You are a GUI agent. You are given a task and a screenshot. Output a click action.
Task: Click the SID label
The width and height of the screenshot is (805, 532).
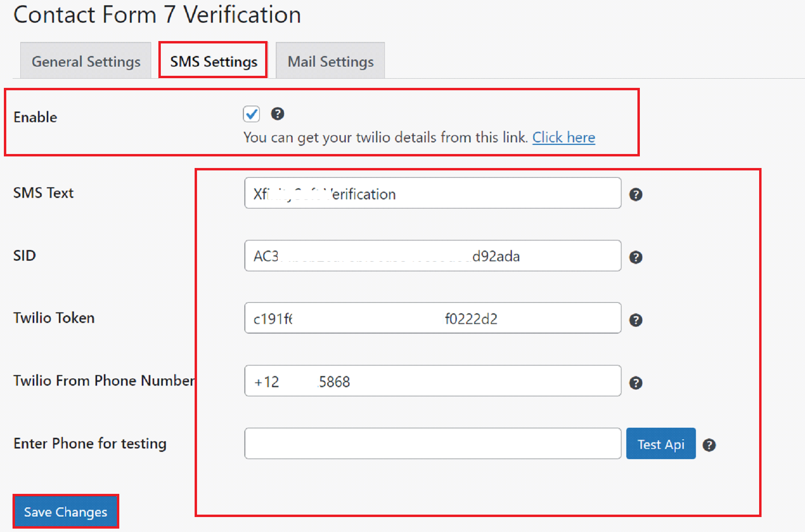tap(24, 255)
